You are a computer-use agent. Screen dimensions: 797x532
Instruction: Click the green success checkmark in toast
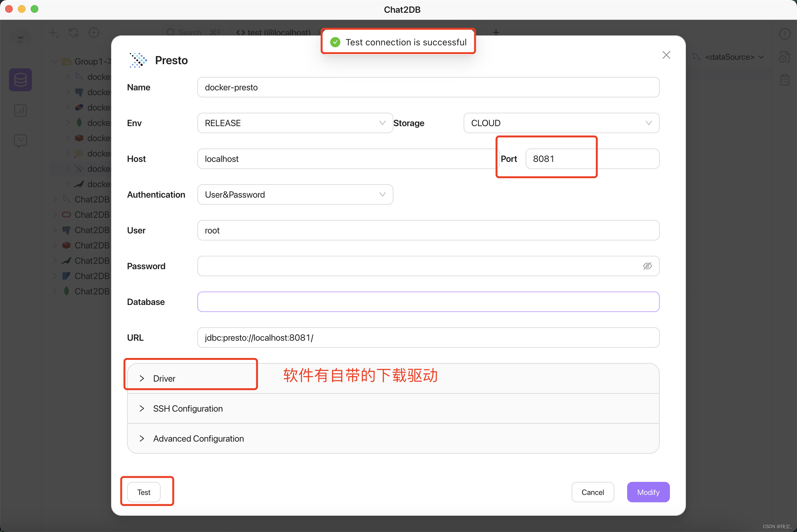click(x=335, y=42)
